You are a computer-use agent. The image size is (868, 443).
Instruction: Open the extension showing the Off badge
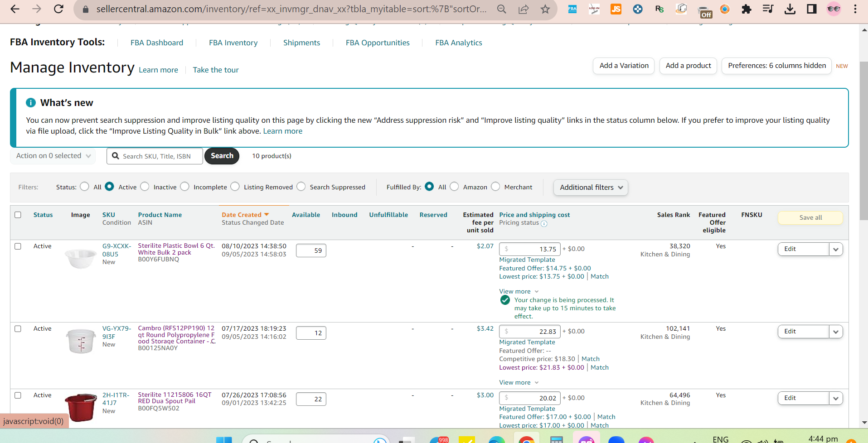(x=705, y=12)
